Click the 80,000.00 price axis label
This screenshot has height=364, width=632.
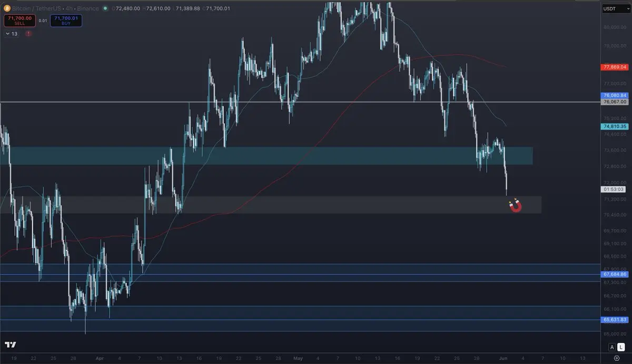click(x=615, y=27)
